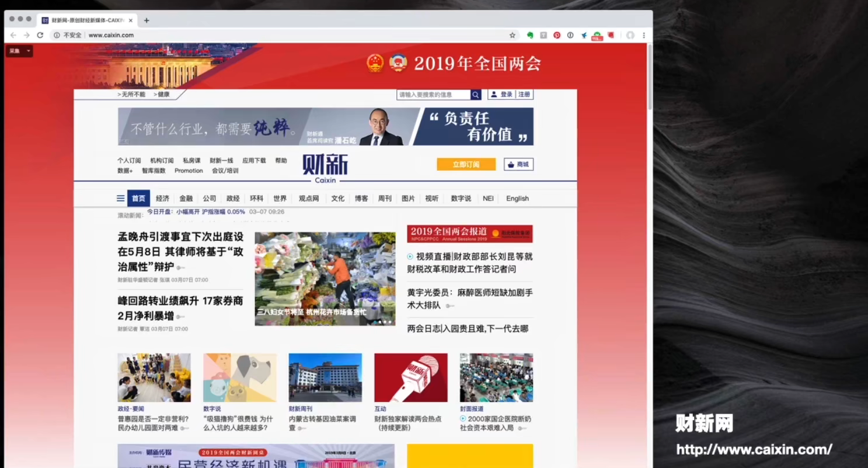The height and width of the screenshot is (468, 868).
Task: Click the site info icon beside 不安全
Action: [57, 35]
